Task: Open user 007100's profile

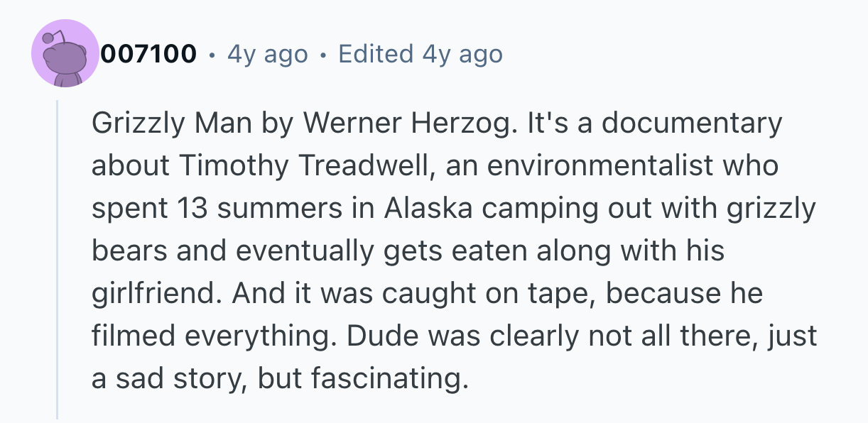Action: [x=148, y=54]
